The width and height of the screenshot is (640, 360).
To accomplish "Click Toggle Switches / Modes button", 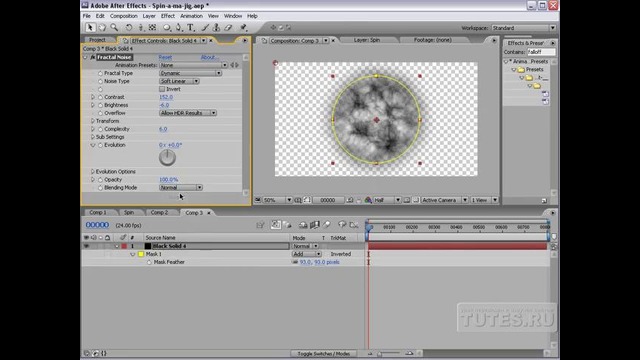I will coord(324,353).
